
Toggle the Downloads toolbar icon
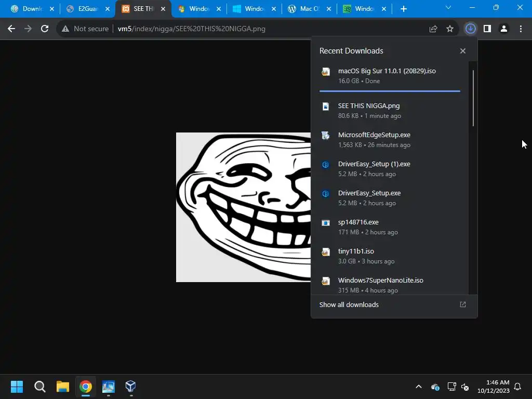[471, 29]
